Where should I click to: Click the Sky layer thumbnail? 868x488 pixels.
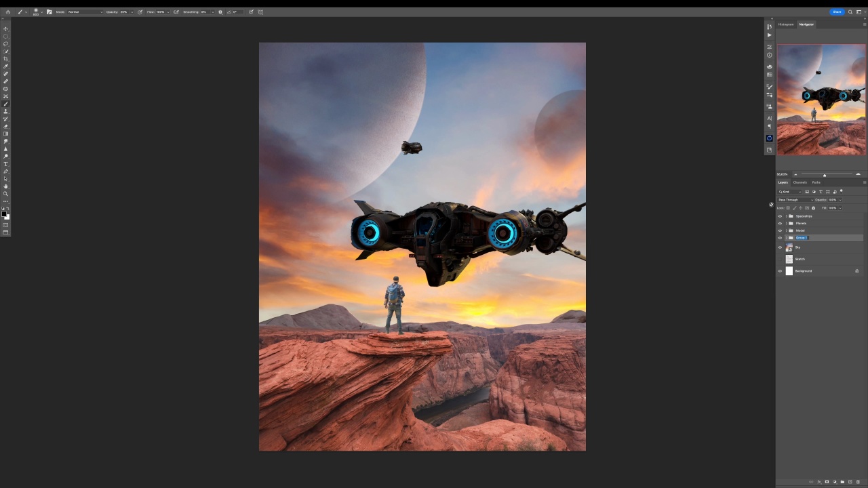click(x=789, y=247)
